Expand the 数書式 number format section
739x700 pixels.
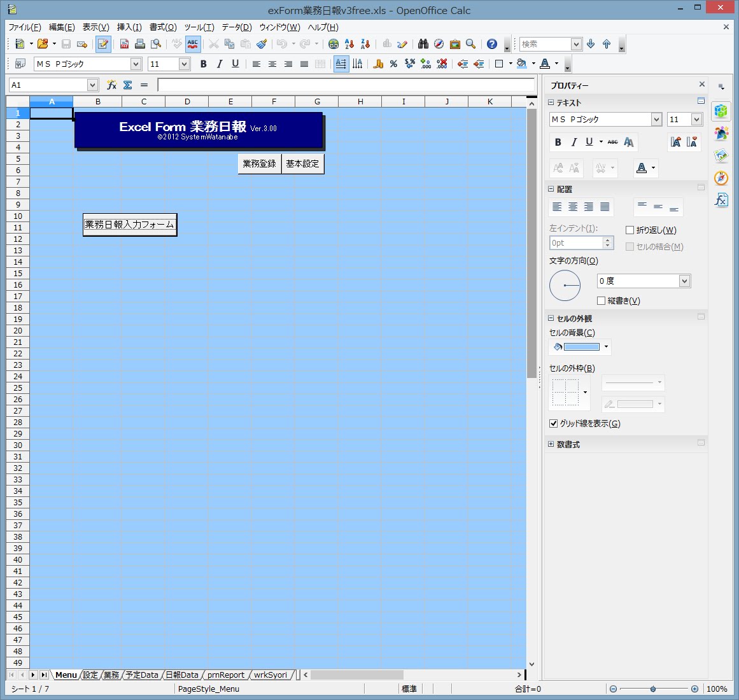coord(551,444)
